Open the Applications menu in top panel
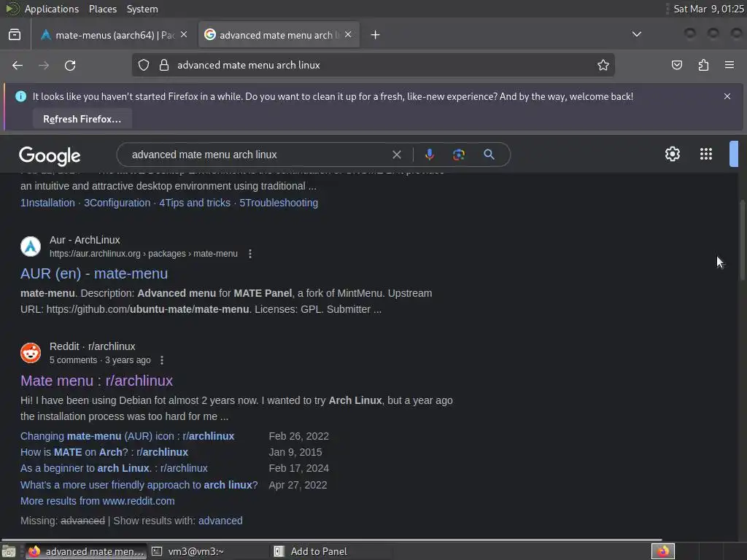This screenshot has height=560, width=747. click(52, 9)
